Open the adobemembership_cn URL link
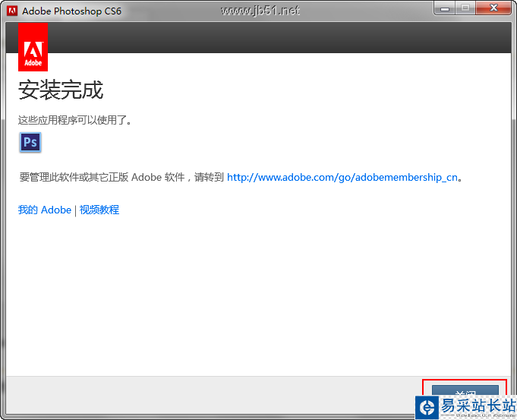517x420 pixels. (342, 178)
